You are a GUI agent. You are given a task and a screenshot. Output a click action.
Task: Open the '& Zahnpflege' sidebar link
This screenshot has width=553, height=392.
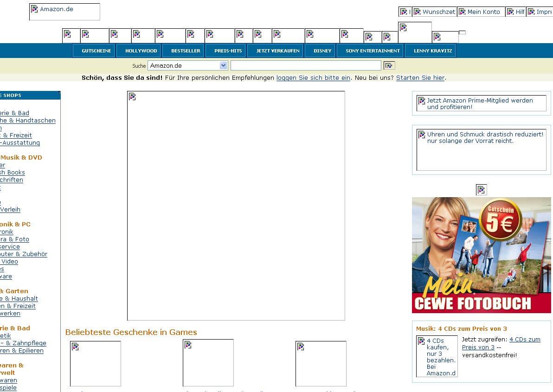coord(23,343)
